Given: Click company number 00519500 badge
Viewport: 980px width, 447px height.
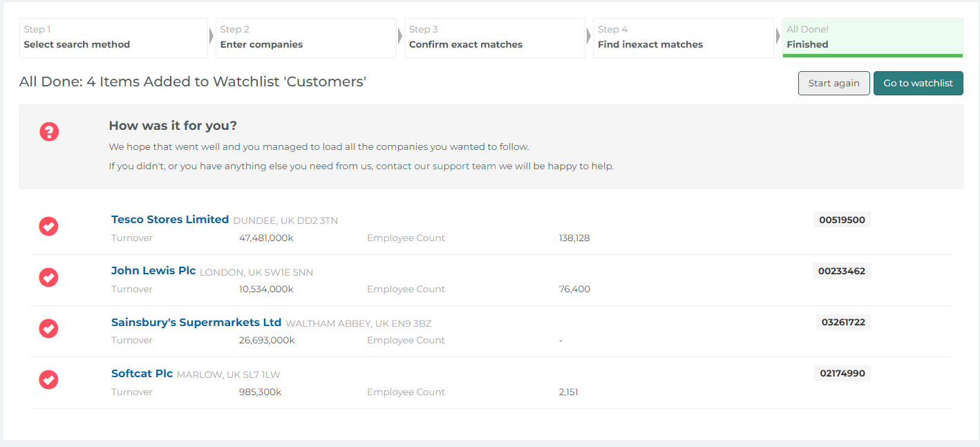Looking at the screenshot, I should pos(842,220).
